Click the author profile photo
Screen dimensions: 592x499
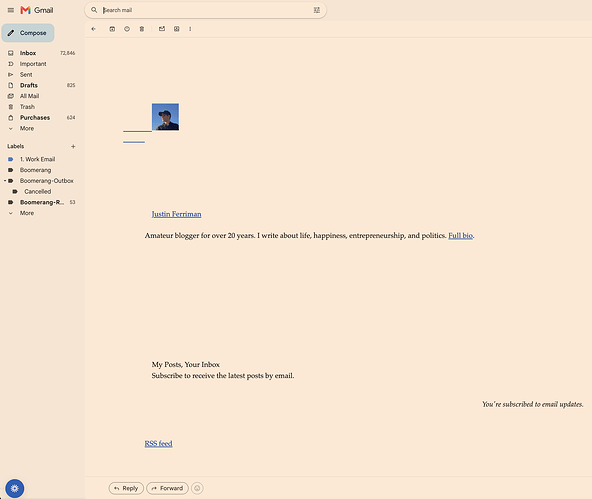(165, 117)
